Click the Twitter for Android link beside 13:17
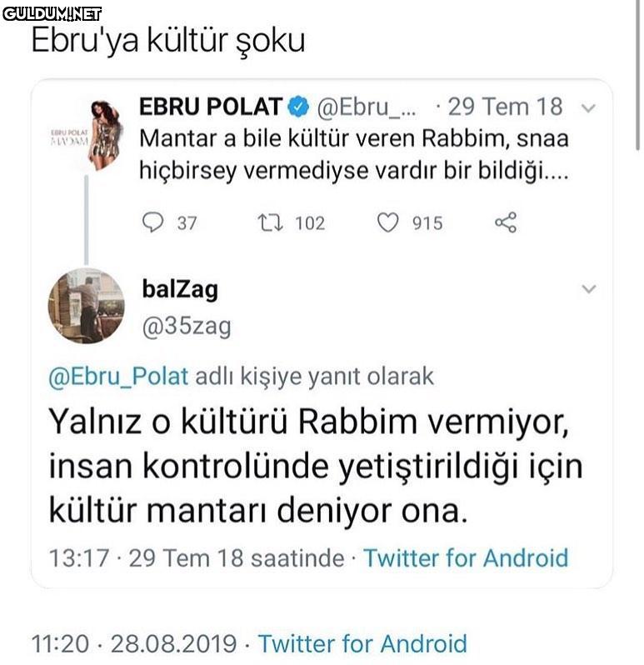 tap(465, 557)
